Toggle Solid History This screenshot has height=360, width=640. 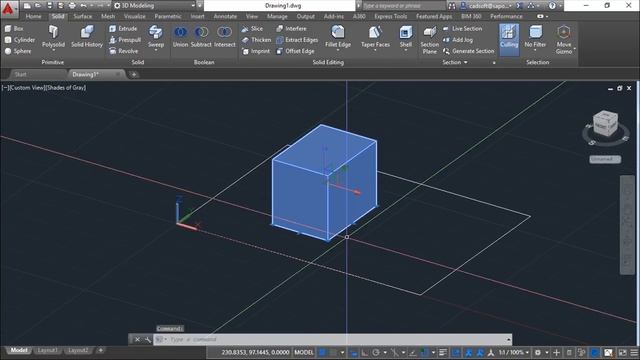pos(87,37)
